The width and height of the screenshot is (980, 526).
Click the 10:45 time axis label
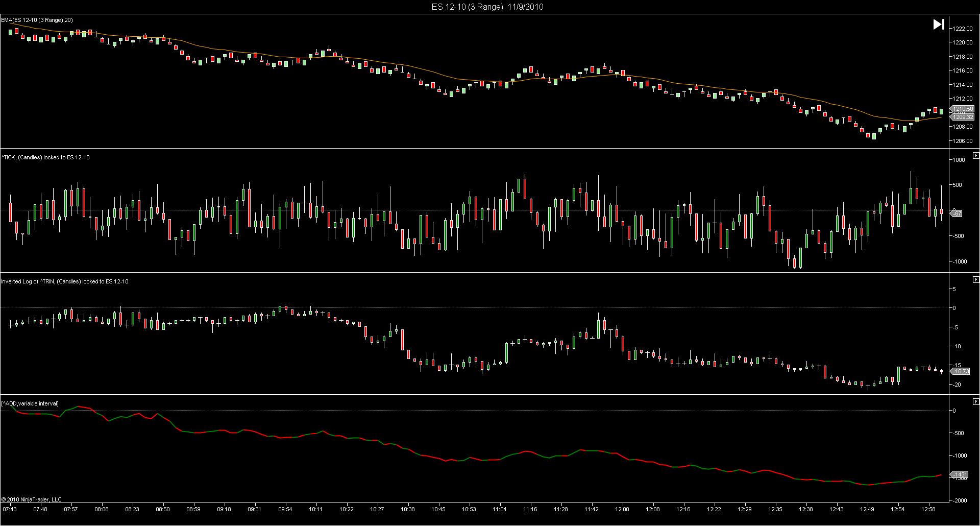[x=438, y=509]
